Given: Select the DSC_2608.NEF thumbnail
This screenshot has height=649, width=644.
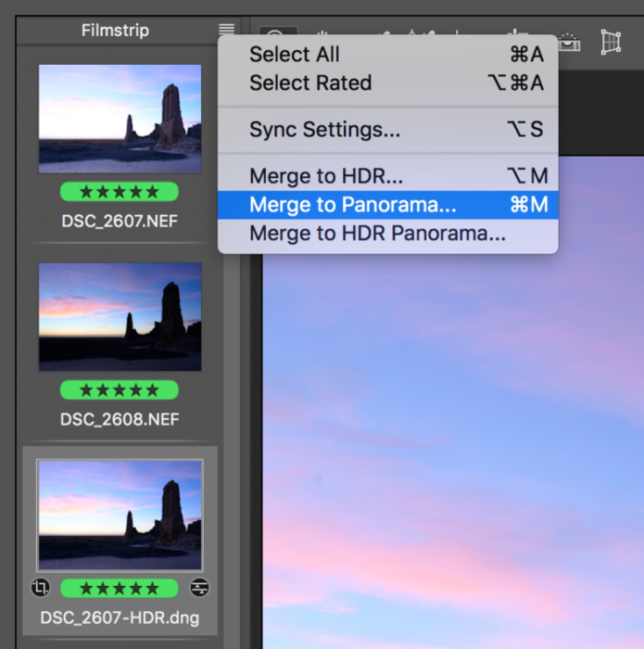Looking at the screenshot, I should point(120,317).
